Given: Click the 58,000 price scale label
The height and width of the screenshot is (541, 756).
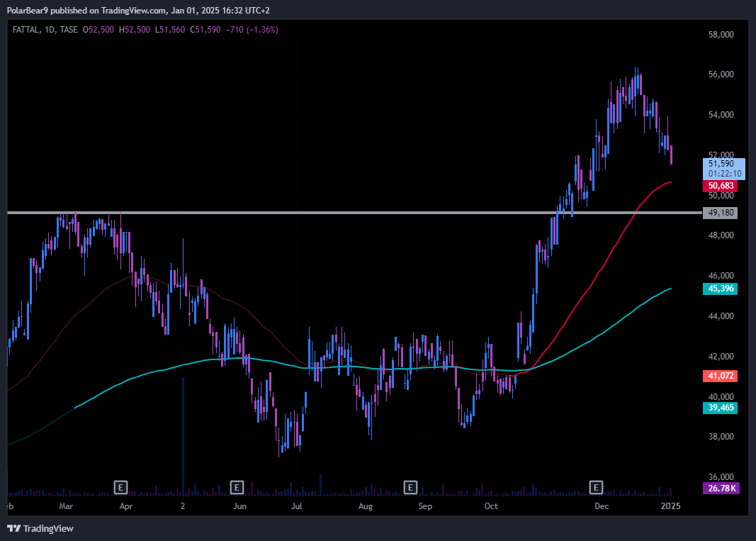Looking at the screenshot, I should (721, 34).
